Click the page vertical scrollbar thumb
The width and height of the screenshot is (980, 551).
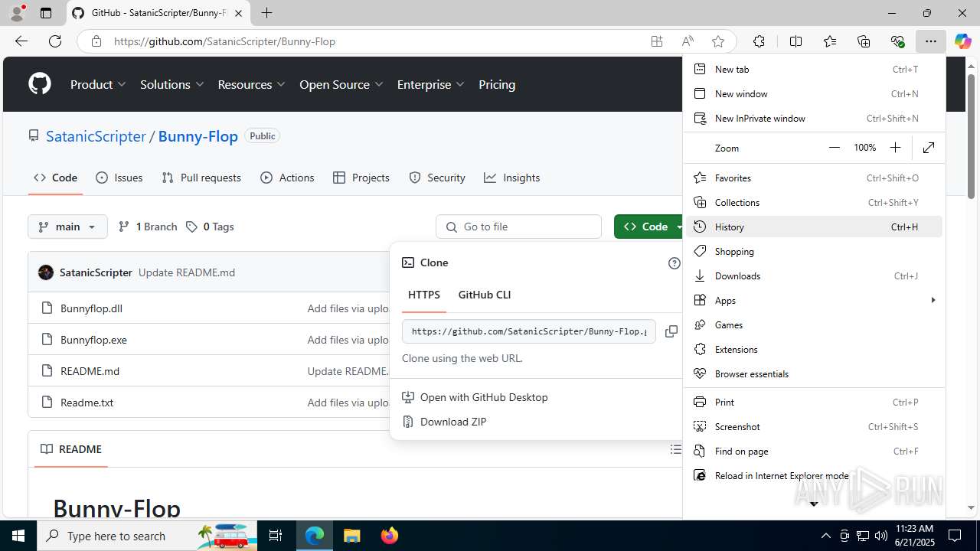[x=971, y=136]
